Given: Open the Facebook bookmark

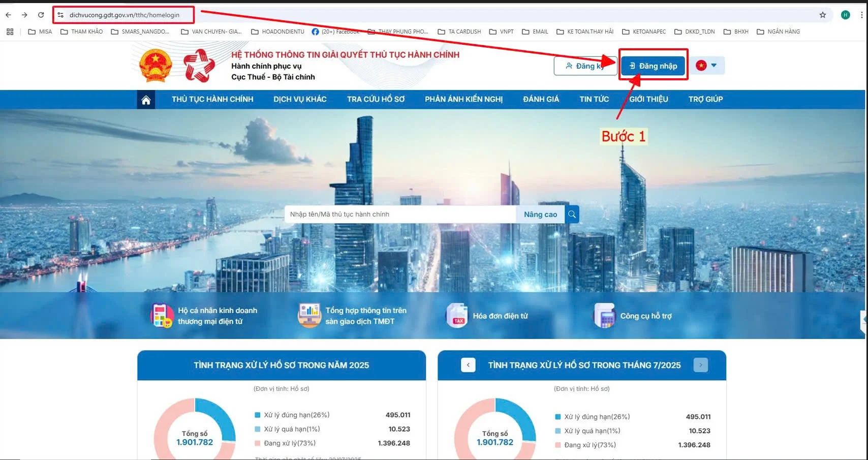Looking at the screenshot, I should click(x=335, y=32).
